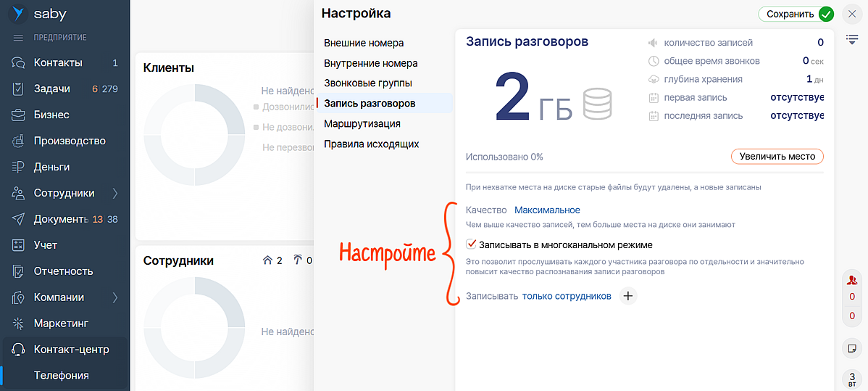This screenshot has width=868, height=391.
Task: Click the plus icon beside только сотрудников
Action: click(x=628, y=296)
